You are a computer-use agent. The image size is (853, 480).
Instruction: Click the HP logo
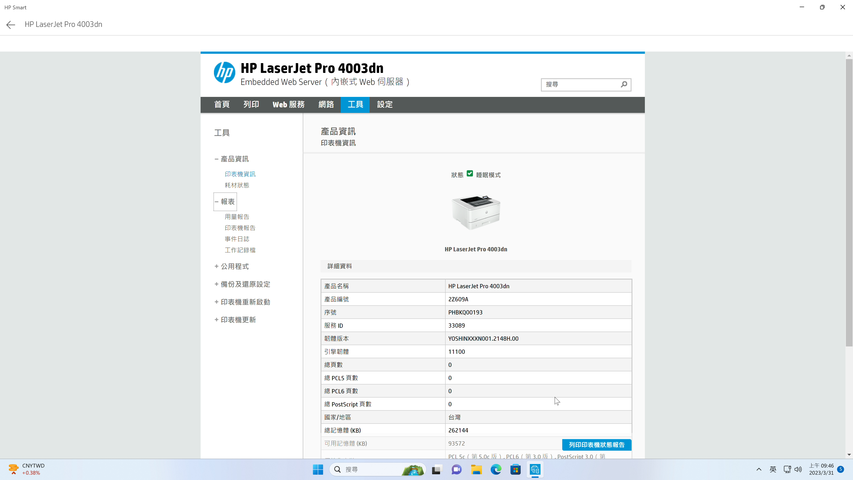tap(224, 72)
